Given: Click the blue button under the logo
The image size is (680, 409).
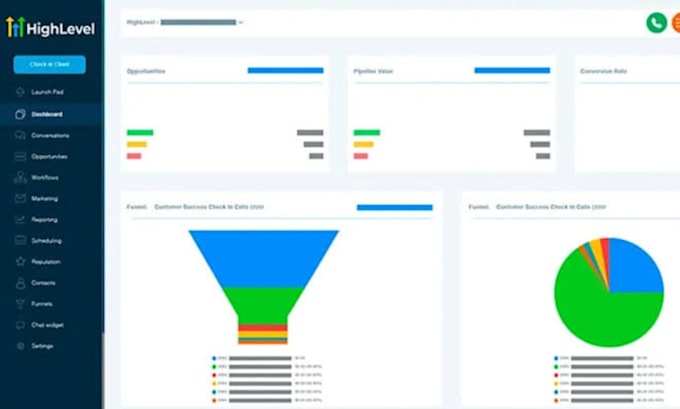Looking at the screenshot, I should [49, 64].
